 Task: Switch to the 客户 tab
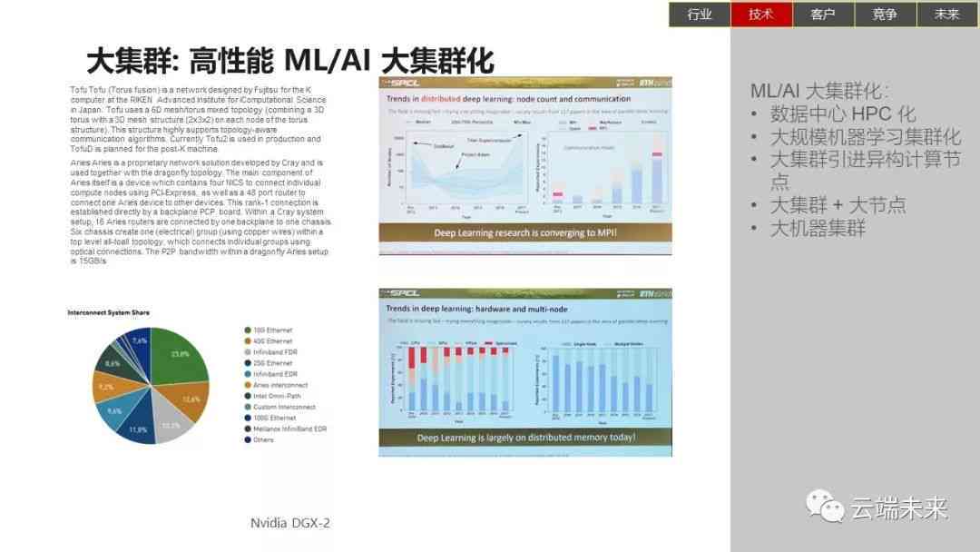coord(823,15)
